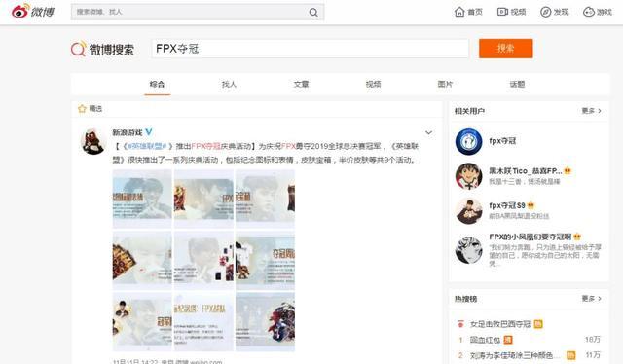Screen dimensions: 623x364
Task: Open the middle-left post image thumbnail
Action: [x=142, y=260]
